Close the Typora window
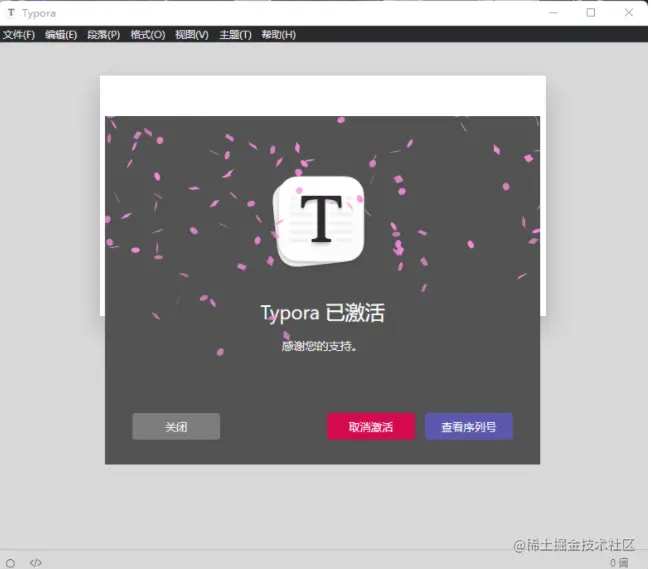 (629, 13)
